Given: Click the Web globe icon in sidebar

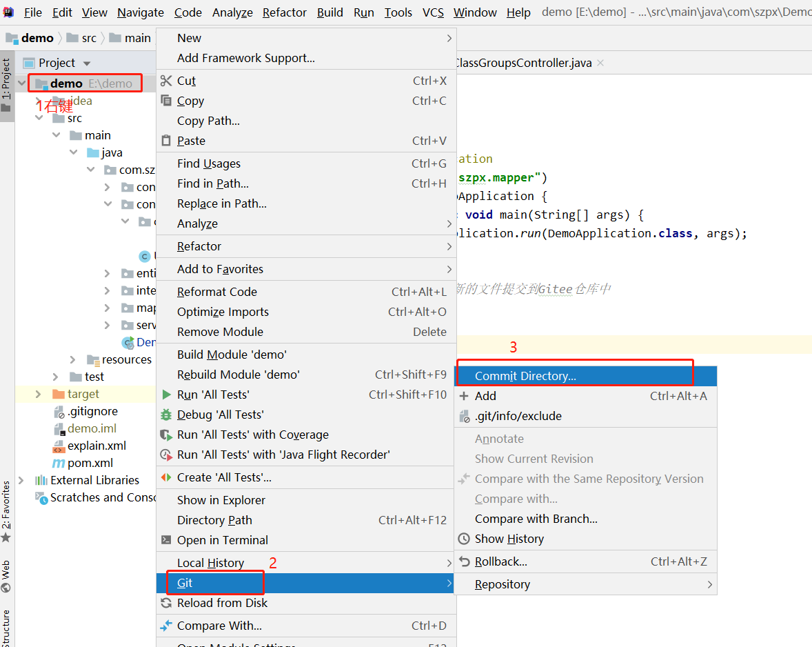Looking at the screenshot, I should tap(6, 588).
